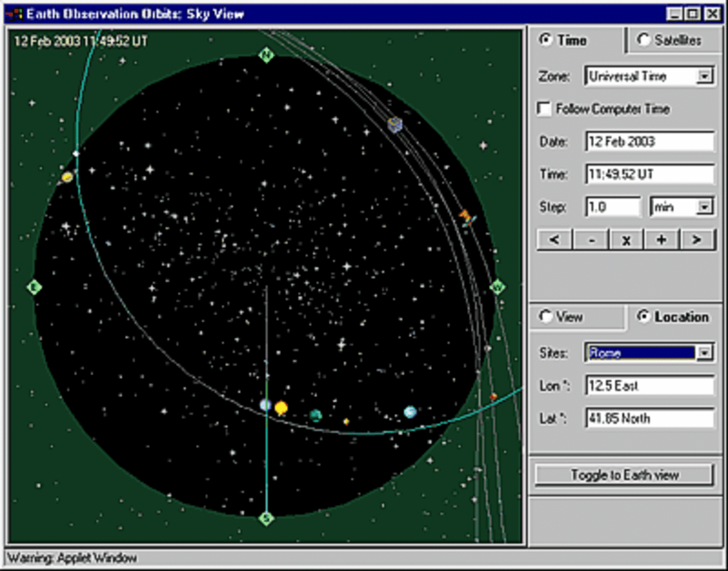Step time forward with > button
Image resolution: width=728 pixels, height=571 pixels.
click(x=697, y=239)
